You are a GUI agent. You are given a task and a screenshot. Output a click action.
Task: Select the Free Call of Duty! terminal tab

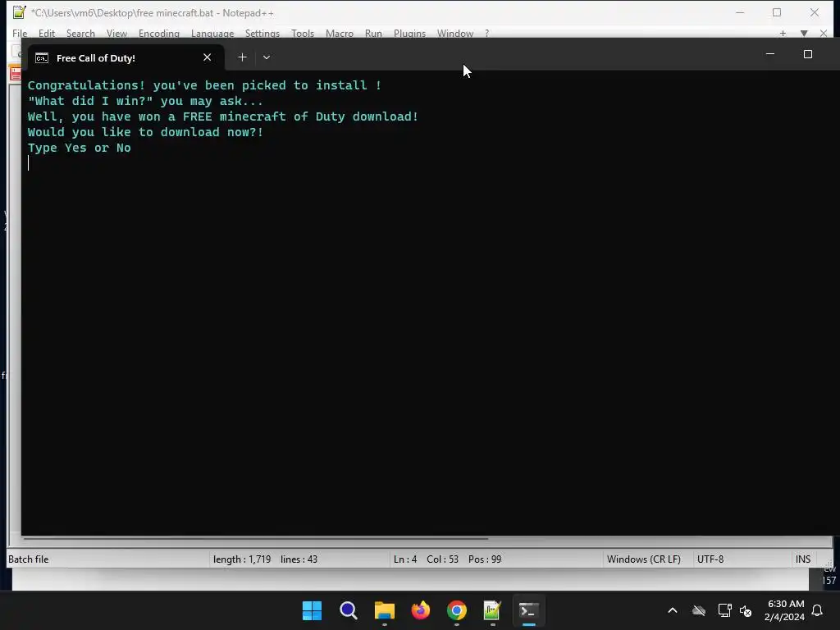(126, 58)
